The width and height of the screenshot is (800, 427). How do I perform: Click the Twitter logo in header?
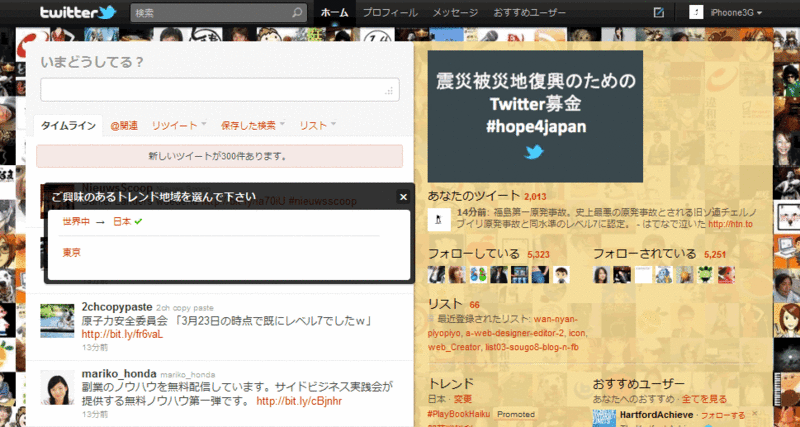click(x=78, y=13)
